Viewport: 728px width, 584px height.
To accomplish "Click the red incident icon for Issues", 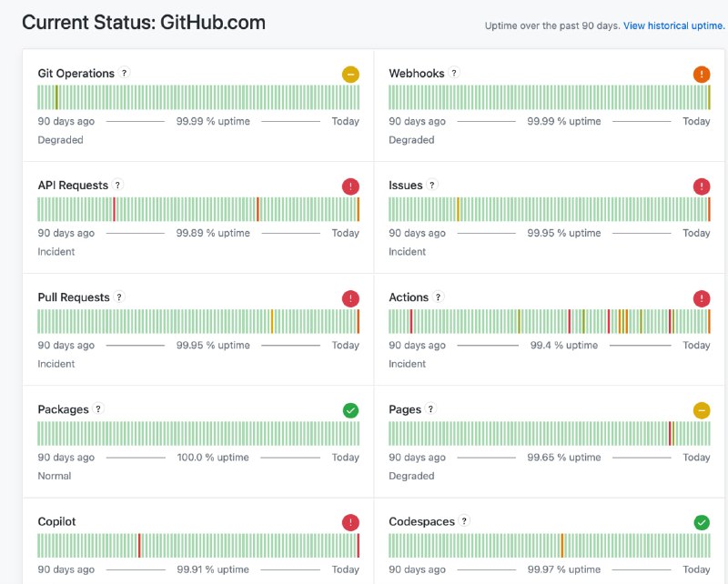I will pos(702,186).
